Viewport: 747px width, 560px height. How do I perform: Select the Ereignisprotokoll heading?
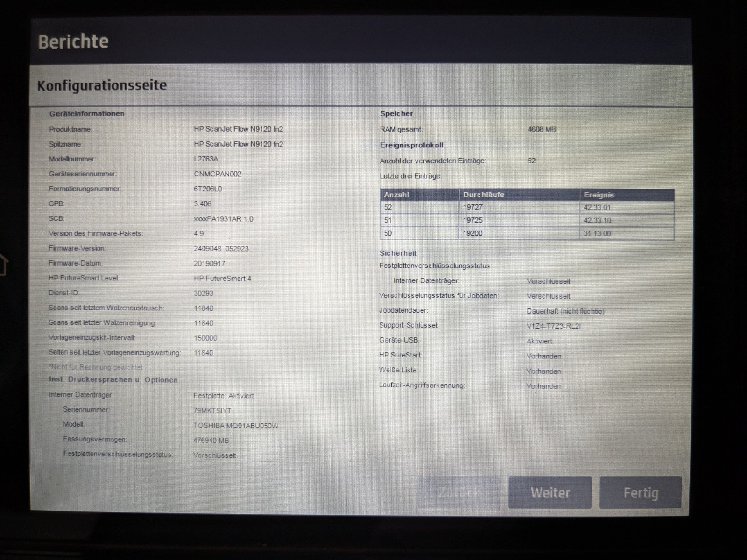(x=411, y=145)
